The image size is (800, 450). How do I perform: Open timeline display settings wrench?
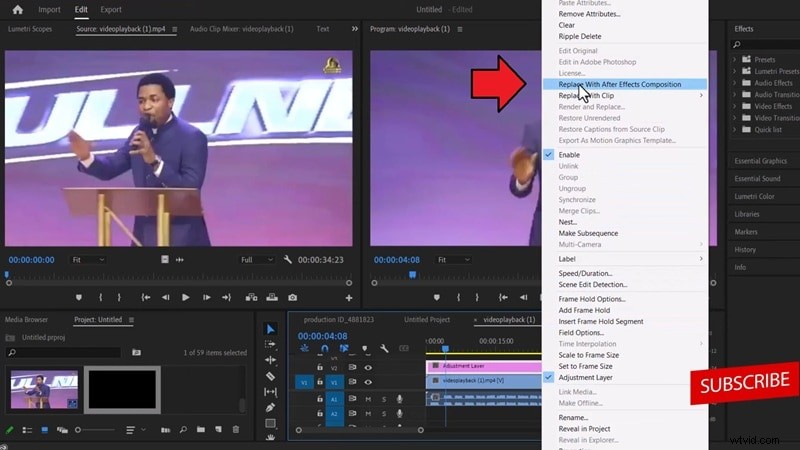384,348
